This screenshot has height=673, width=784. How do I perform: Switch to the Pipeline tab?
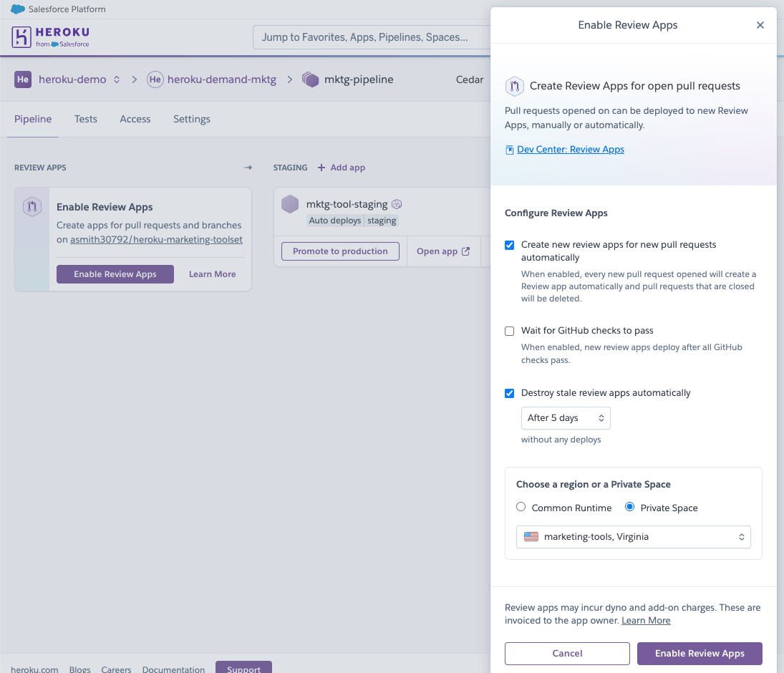point(33,119)
